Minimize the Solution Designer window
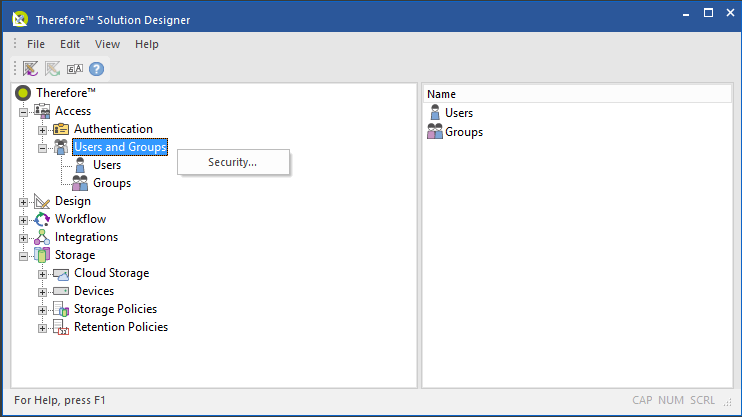This screenshot has width=742, height=417. point(686,14)
